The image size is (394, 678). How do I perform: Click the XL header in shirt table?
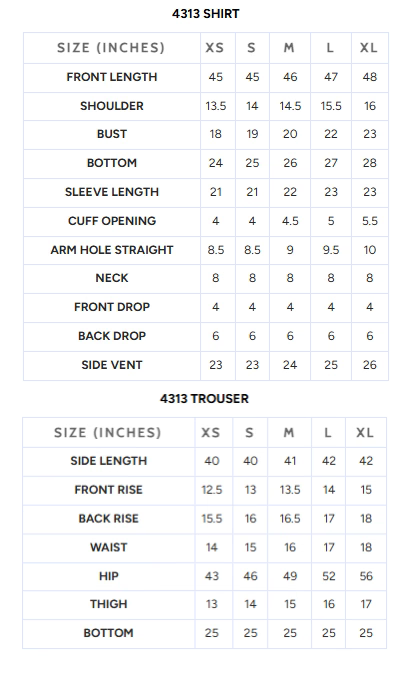point(369,48)
